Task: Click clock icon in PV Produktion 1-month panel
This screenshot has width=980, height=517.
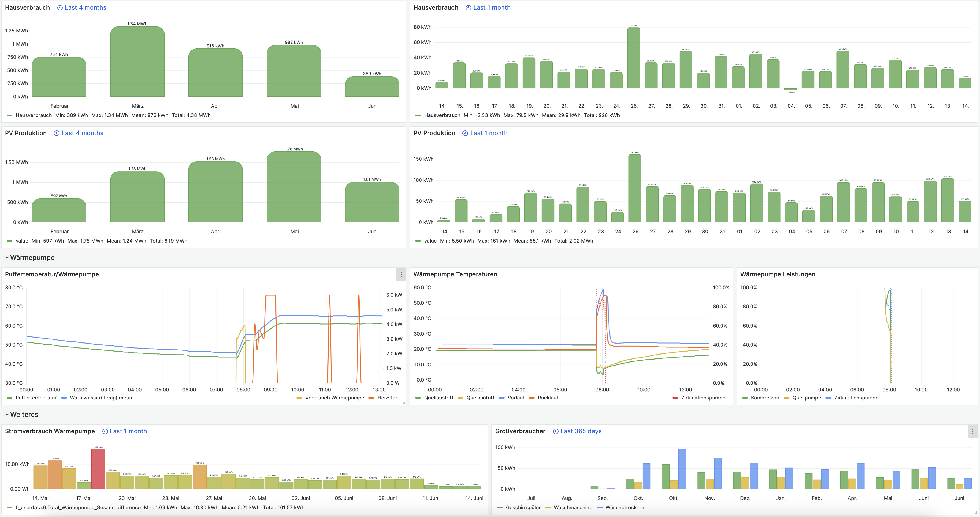Action: coord(465,133)
